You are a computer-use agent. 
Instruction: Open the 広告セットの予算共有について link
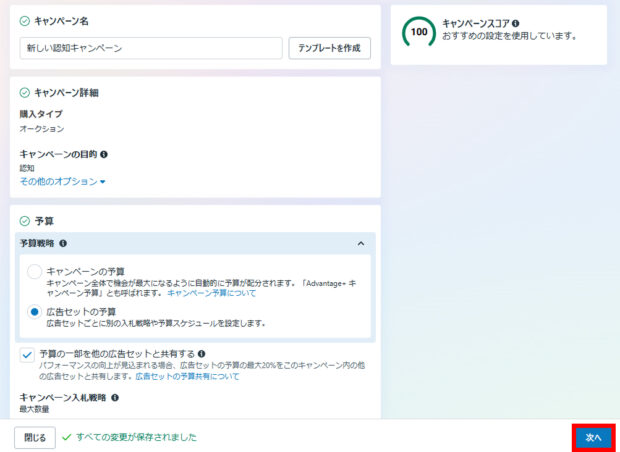(187, 376)
